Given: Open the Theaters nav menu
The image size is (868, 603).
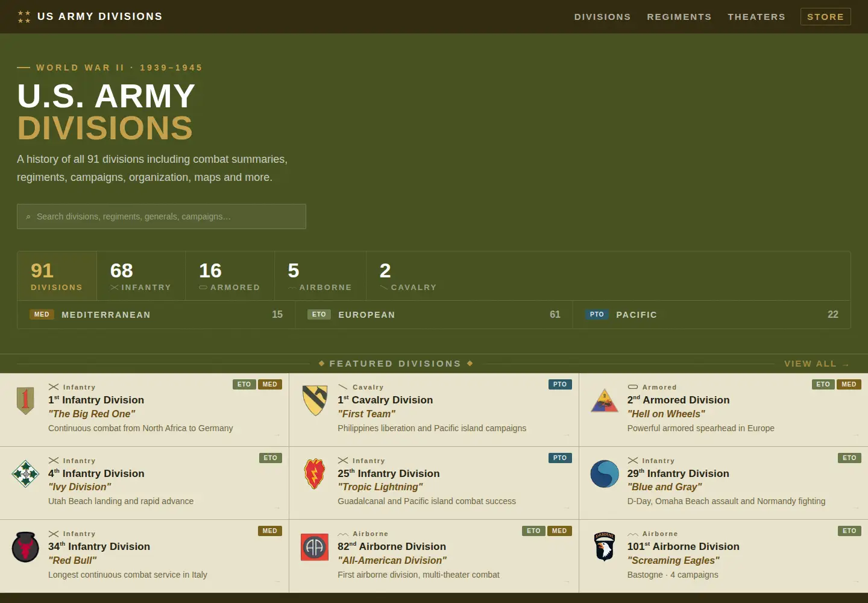Looking at the screenshot, I should pyautogui.click(x=756, y=17).
